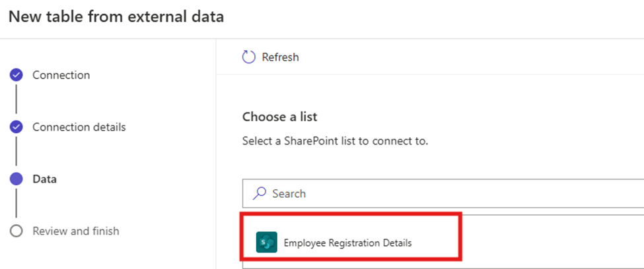The width and height of the screenshot is (644, 269).
Task: Click the magnifying glass search icon
Action: coord(260,193)
